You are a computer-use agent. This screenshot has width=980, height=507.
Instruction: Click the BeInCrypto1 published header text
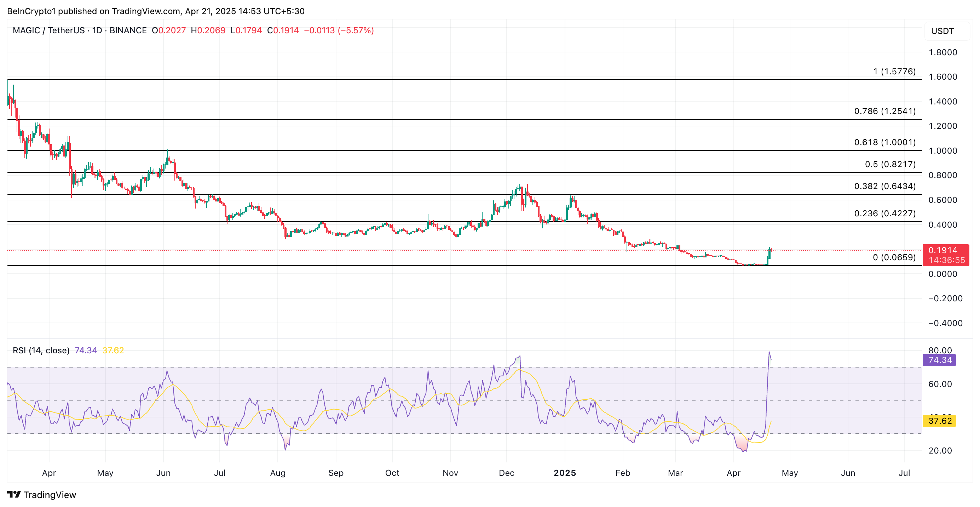pos(156,11)
